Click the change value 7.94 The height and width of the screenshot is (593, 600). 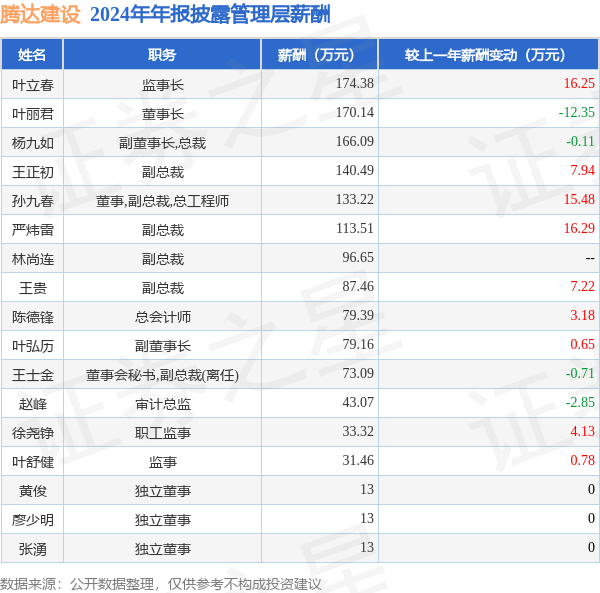coord(583,170)
